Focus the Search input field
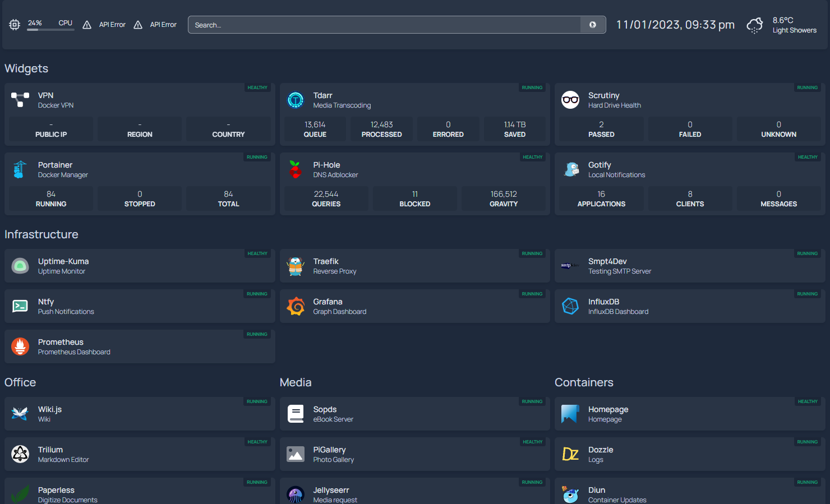The image size is (830, 504). [x=384, y=25]
